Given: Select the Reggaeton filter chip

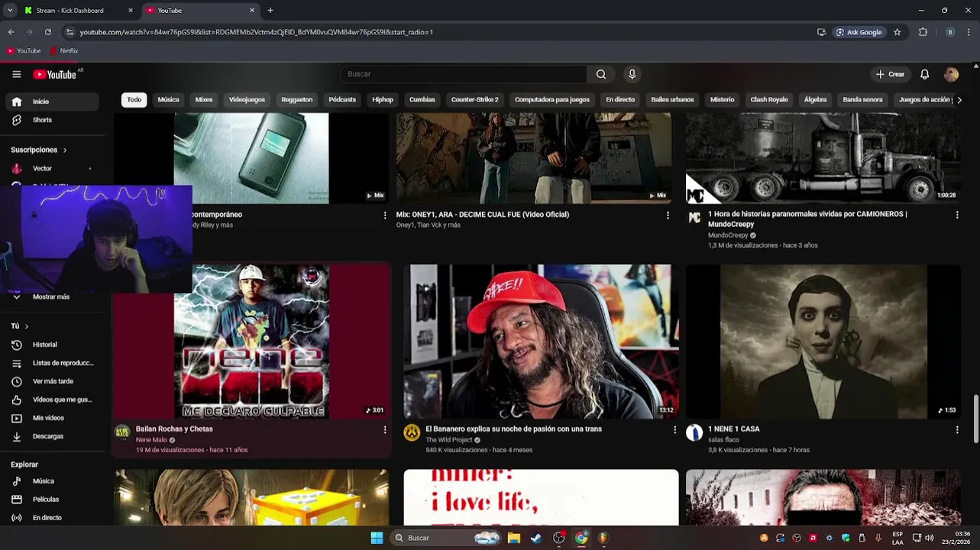Looking at the screenshot, I should (297, 100).
